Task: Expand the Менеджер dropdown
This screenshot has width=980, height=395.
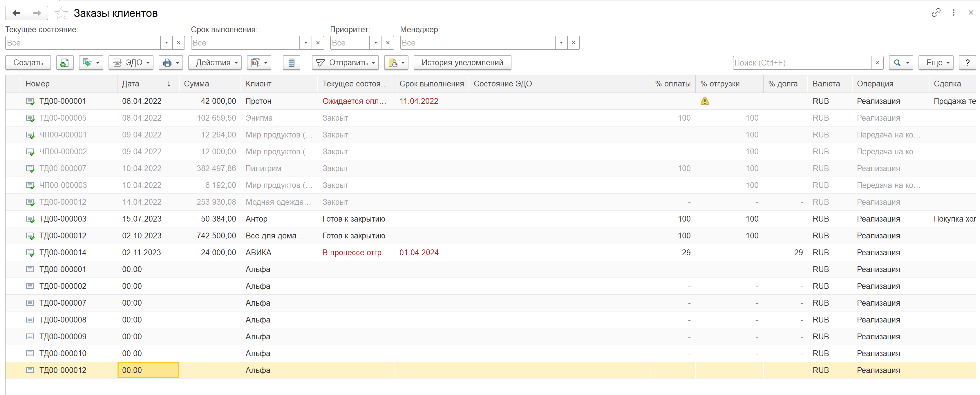Action: coord(561,43)
